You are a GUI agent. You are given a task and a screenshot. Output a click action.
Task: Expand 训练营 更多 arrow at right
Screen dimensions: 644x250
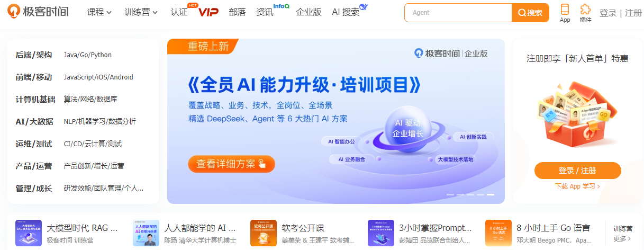(x=623, y=239)
